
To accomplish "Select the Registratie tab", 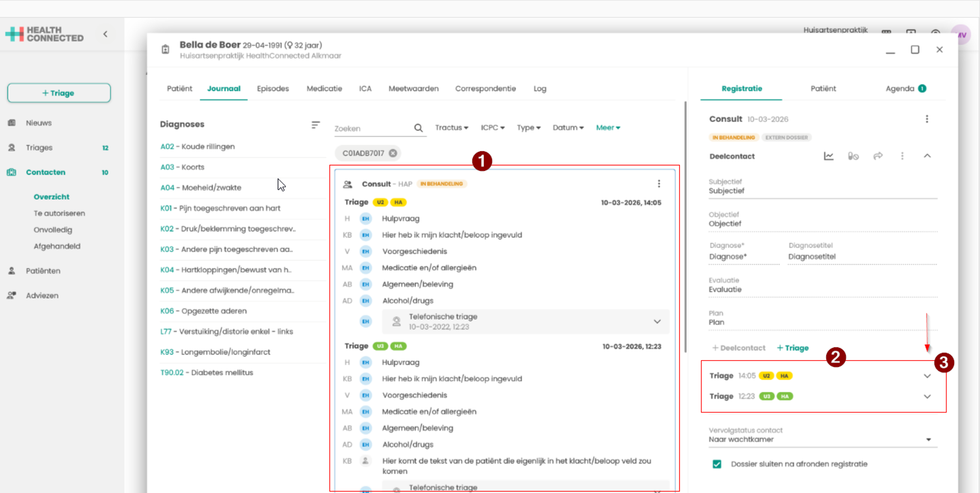I will point(742,89).
